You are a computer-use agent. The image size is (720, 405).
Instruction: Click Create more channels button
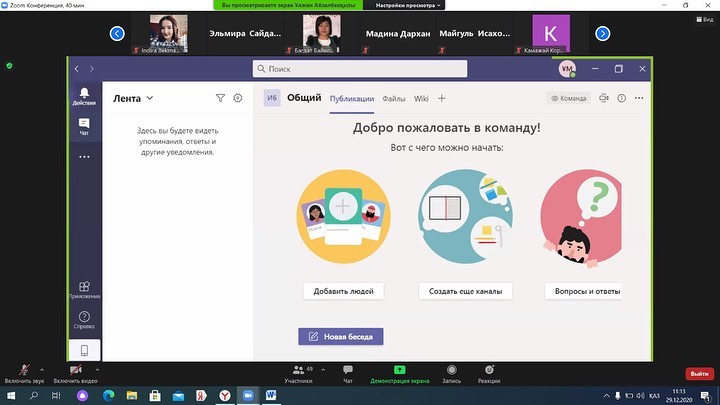465,291
